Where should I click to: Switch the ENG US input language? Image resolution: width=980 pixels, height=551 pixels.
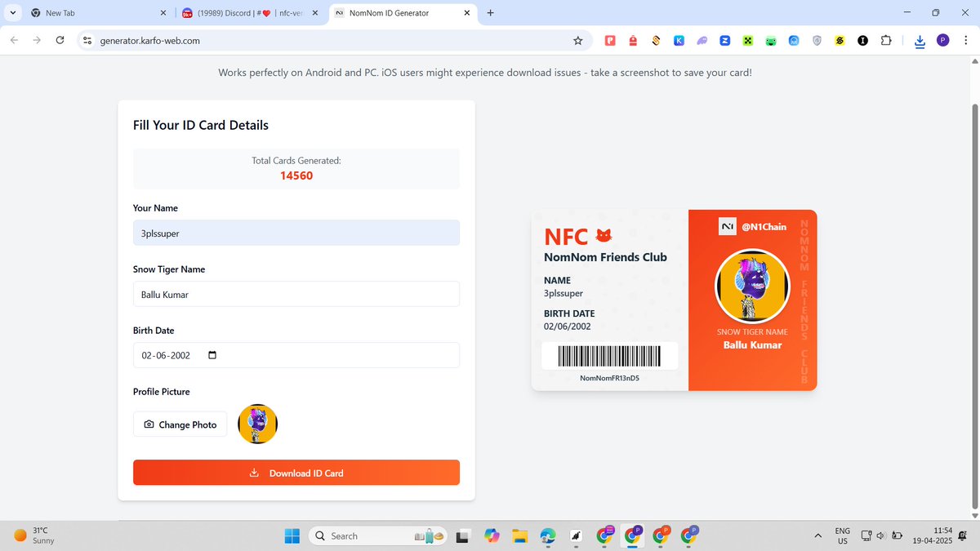coord(842,535)
